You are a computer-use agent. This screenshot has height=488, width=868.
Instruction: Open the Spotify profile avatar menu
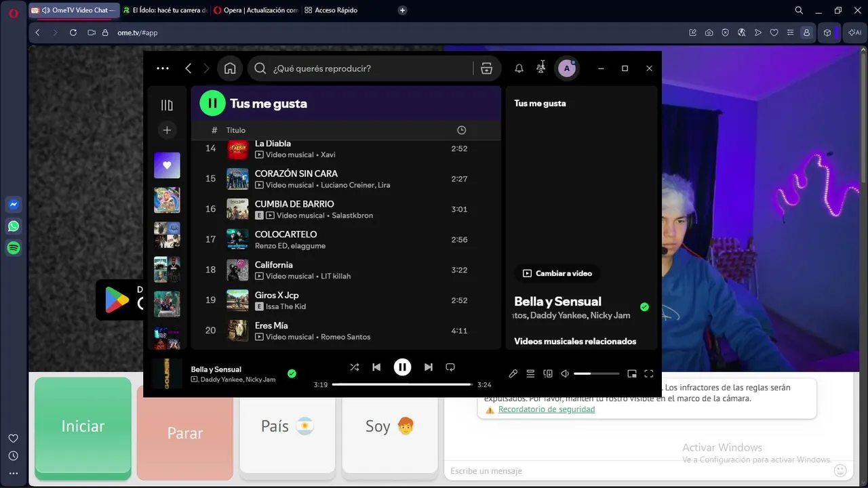567,68
